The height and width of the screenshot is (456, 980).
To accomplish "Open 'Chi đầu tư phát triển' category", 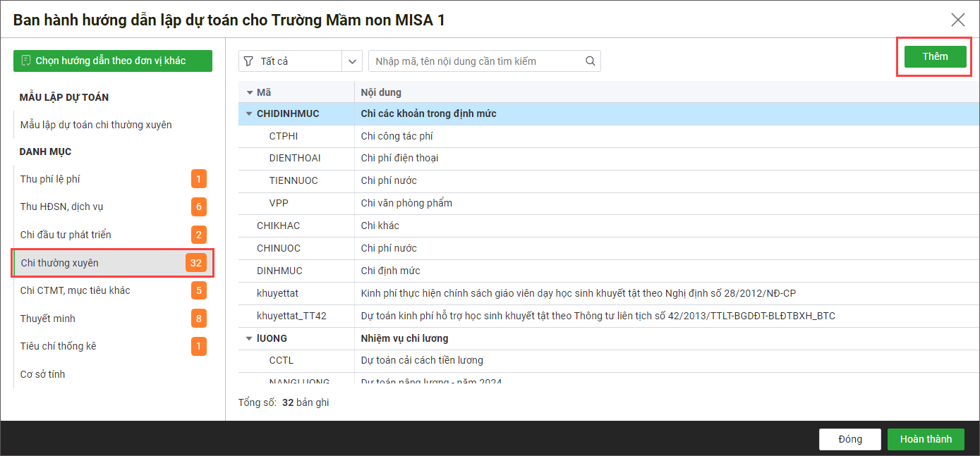I will (x=66, y=235).
